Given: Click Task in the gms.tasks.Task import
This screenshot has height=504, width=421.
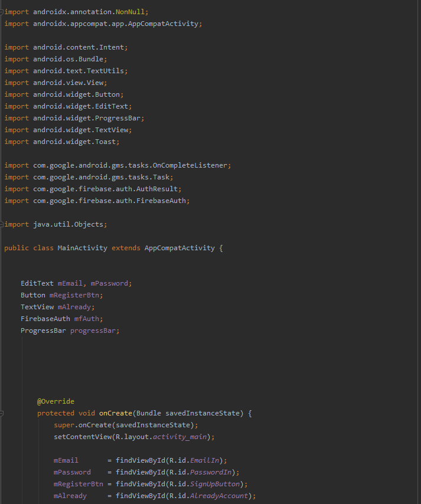Looking at the screenshot, I should (161, 177).
